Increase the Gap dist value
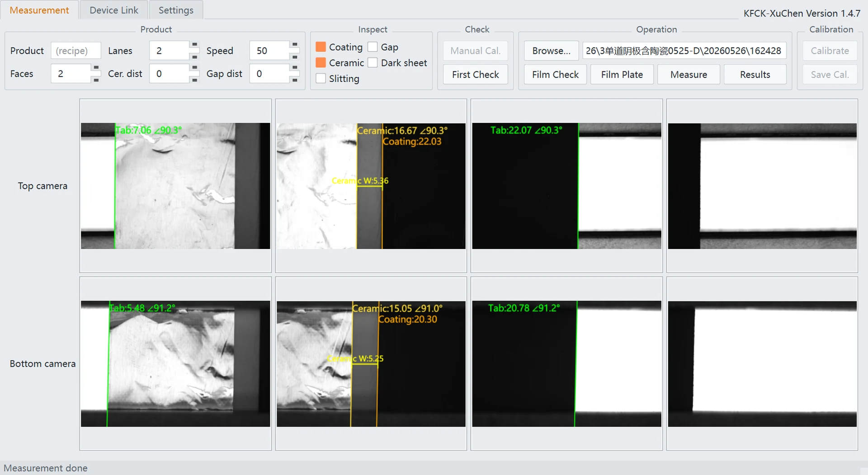 [295, 68]
